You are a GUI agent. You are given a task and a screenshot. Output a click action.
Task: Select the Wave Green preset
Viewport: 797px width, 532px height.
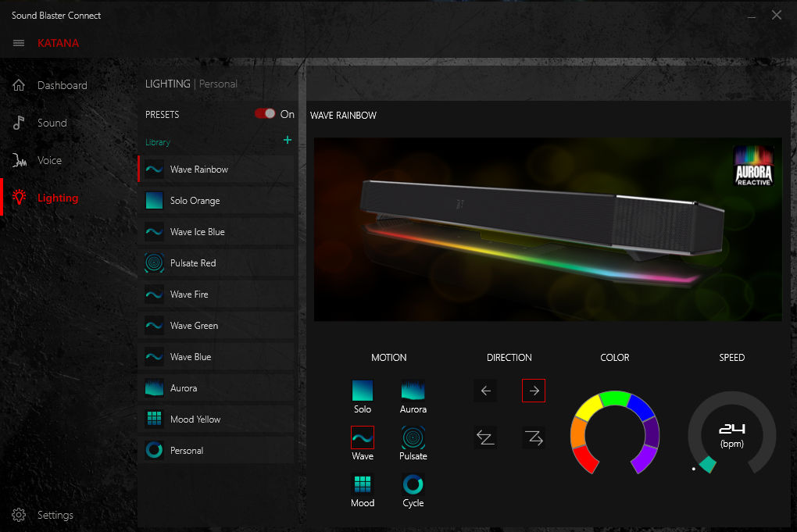tap(216, 325)
